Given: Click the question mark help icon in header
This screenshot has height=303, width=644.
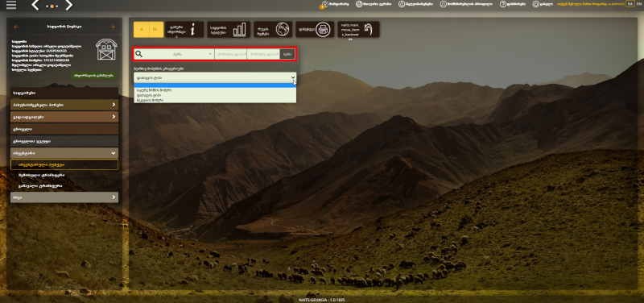Looking at the screenshot, I should coord(502,4).
